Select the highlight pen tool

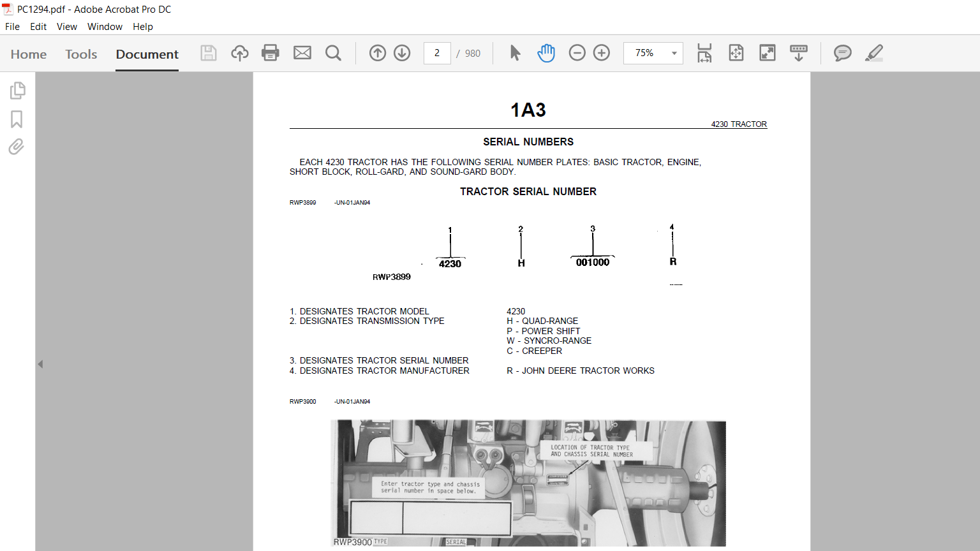(x=874, y=53)
